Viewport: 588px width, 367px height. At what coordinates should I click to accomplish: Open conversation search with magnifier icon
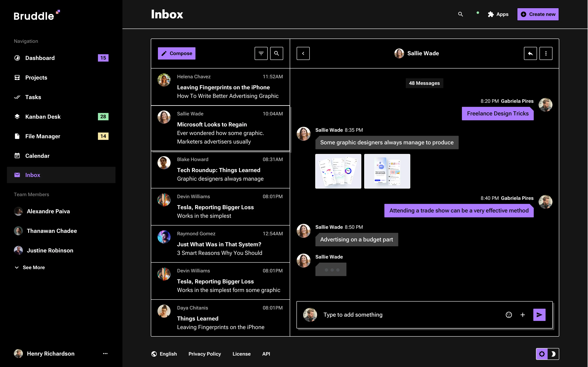(276, 53)
